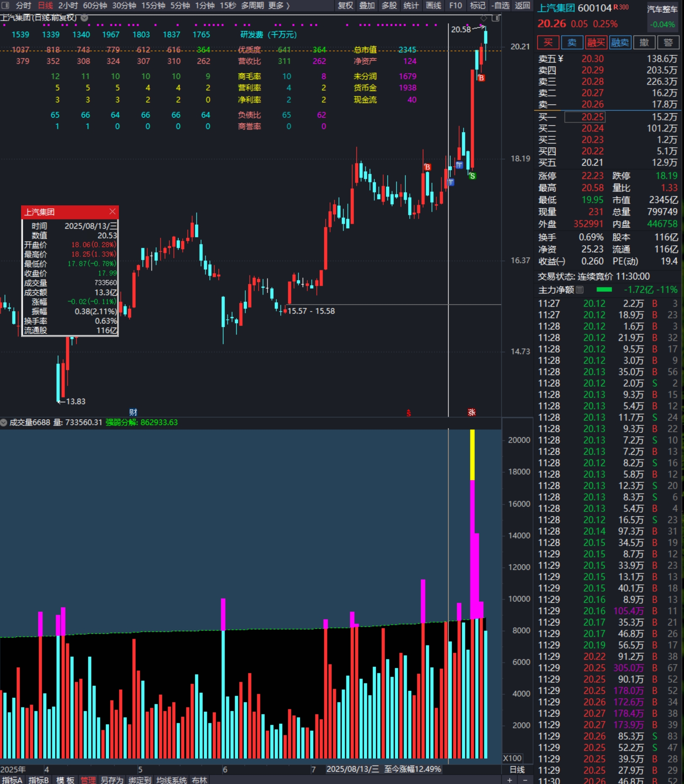The width and height of the screenshot is (684, 784).
Task: Click the 涨停 price 22.23
Action: click(x=592, y=176)
